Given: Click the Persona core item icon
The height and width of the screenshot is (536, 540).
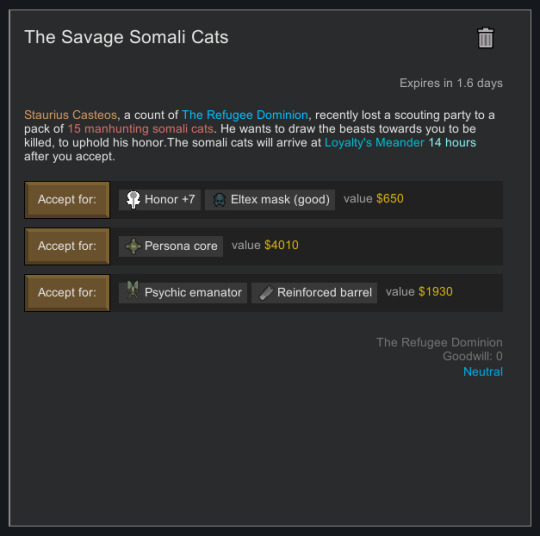Looking at the screenshot, I should pyautogui.click(x=133, y=246).
